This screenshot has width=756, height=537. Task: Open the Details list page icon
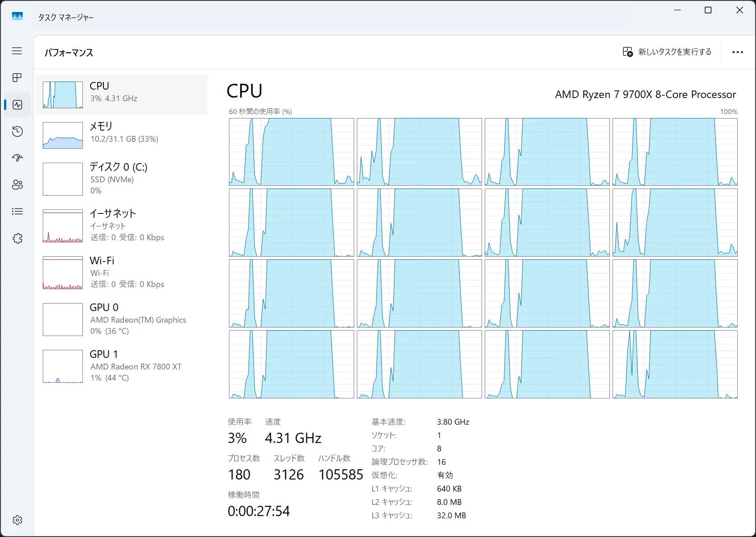tap(17, 212)
